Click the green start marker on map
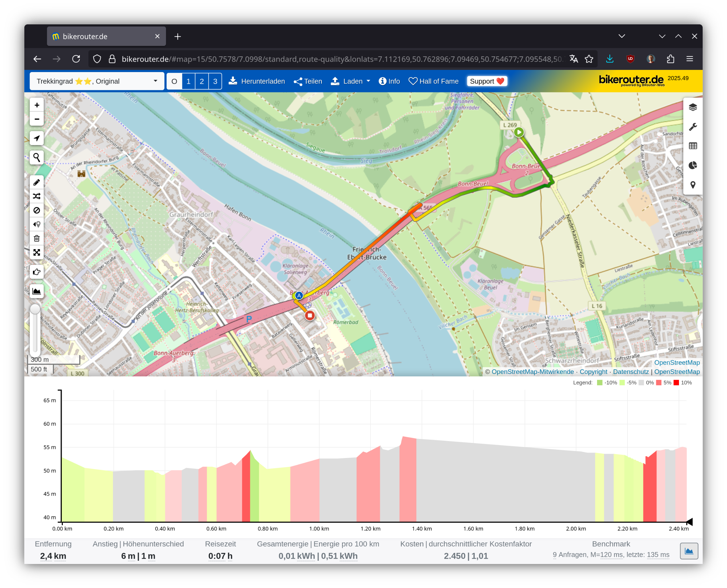 519,132
